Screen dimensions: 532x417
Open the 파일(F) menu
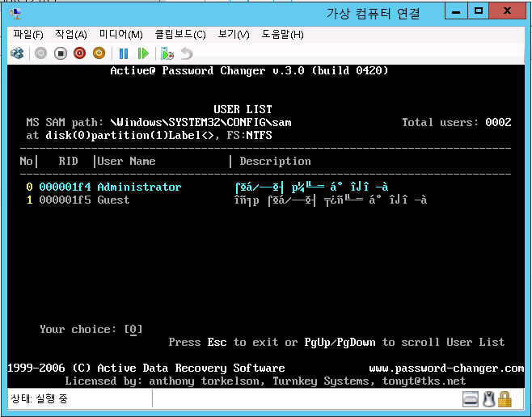coord(28,35)
